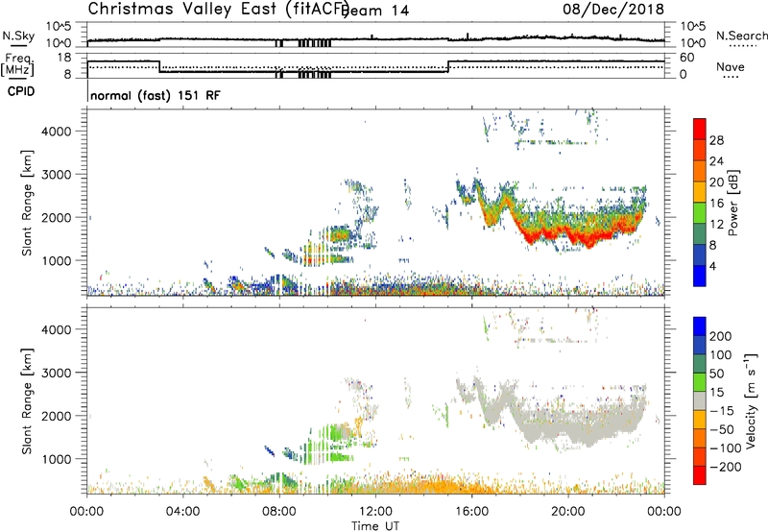Image resolution: width=768 pixels, height=532 pixels.
Task: Pick the blue top segment of the velocity colorbar
Action: click(x=700, y=326)
